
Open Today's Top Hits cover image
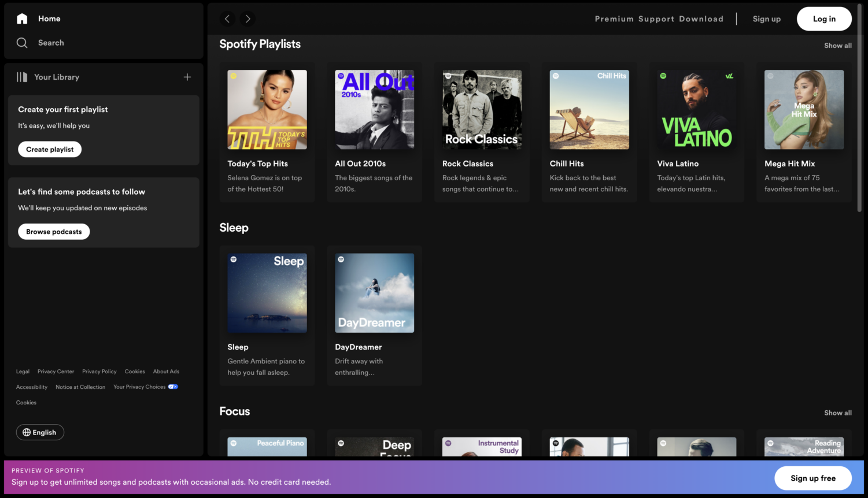pos(267,110)
